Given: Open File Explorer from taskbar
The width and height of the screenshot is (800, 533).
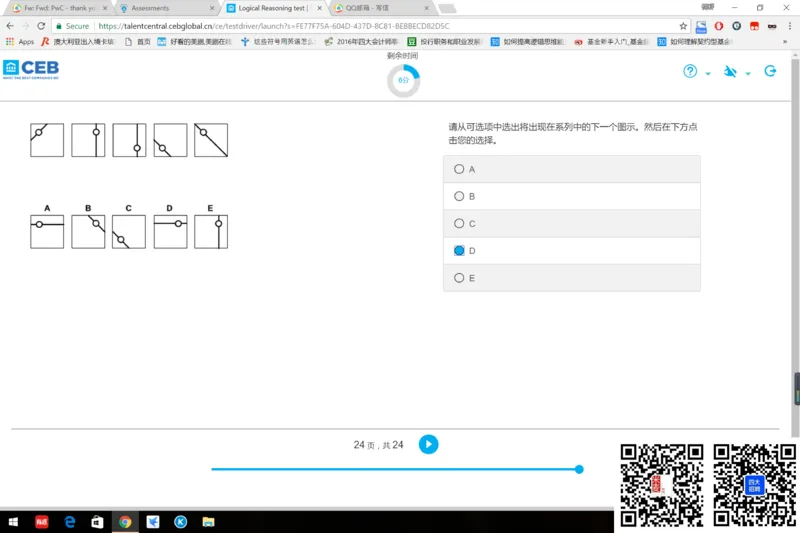Looking at the screenshot, I should (208, 522).
